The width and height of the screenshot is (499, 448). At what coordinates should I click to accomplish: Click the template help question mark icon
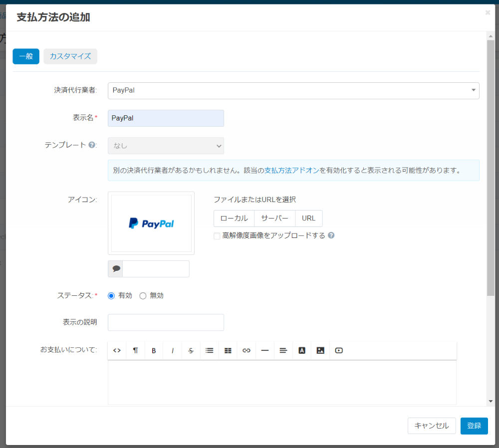92,145
